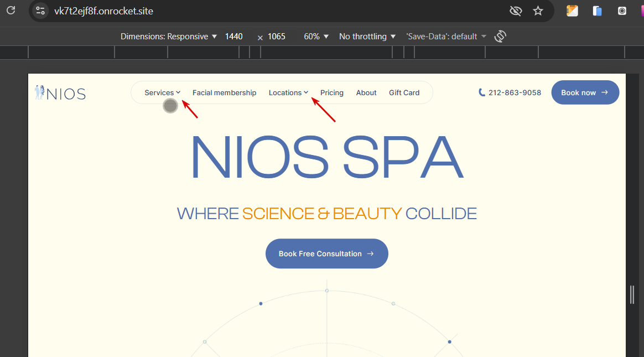The height and width of the screenshot is (357, 644).
Task: Open the Gift Card page
Action: click(x=404, y=93)
